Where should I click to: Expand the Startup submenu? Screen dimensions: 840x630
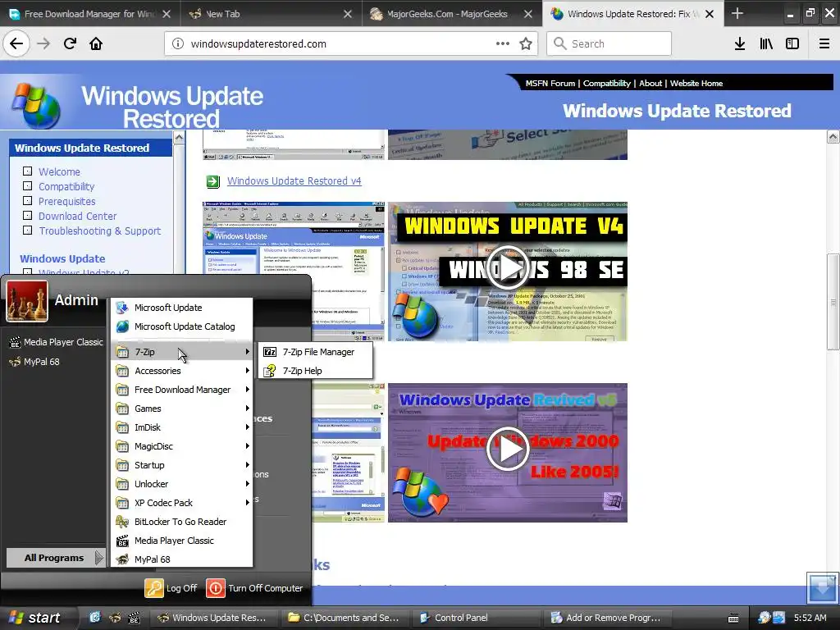pos(183,464)
